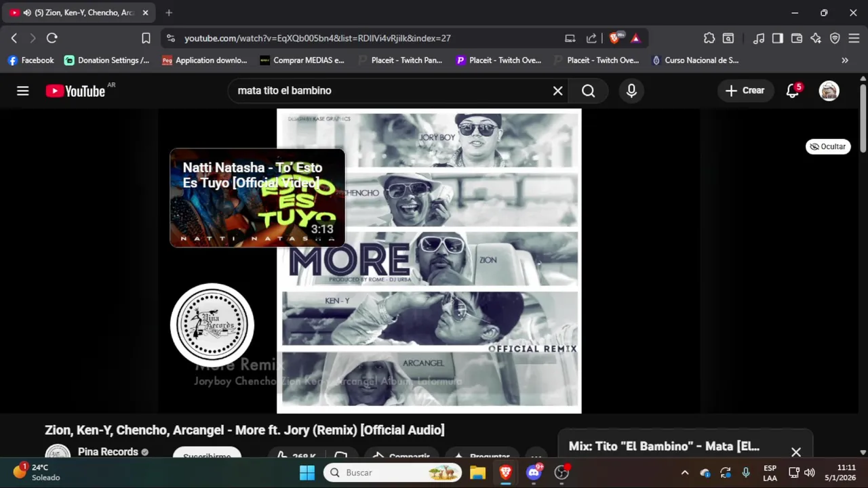
Task: Run search with the magnifier button
Action: point(589,91)
